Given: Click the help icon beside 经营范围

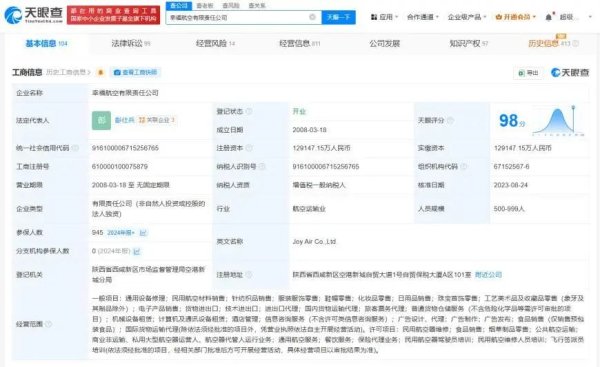Looking at the screenshot, I should click(x=49, y=324).
